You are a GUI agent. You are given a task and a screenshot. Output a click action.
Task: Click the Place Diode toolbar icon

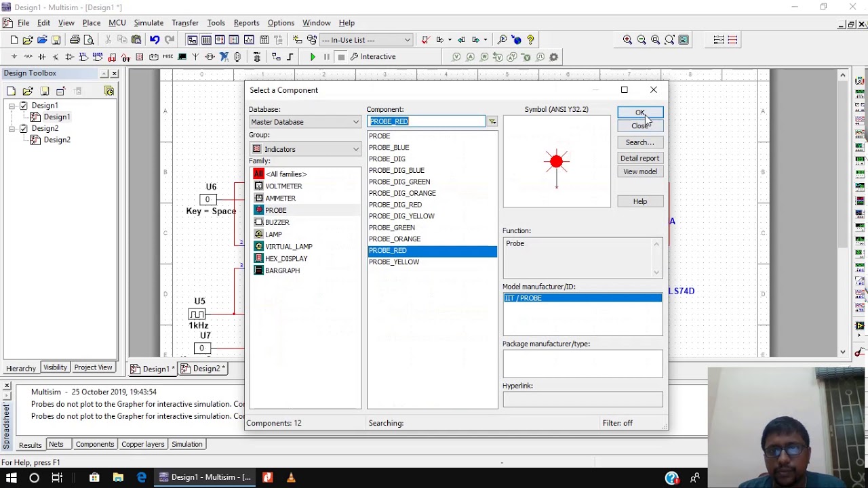coord(42,57)
